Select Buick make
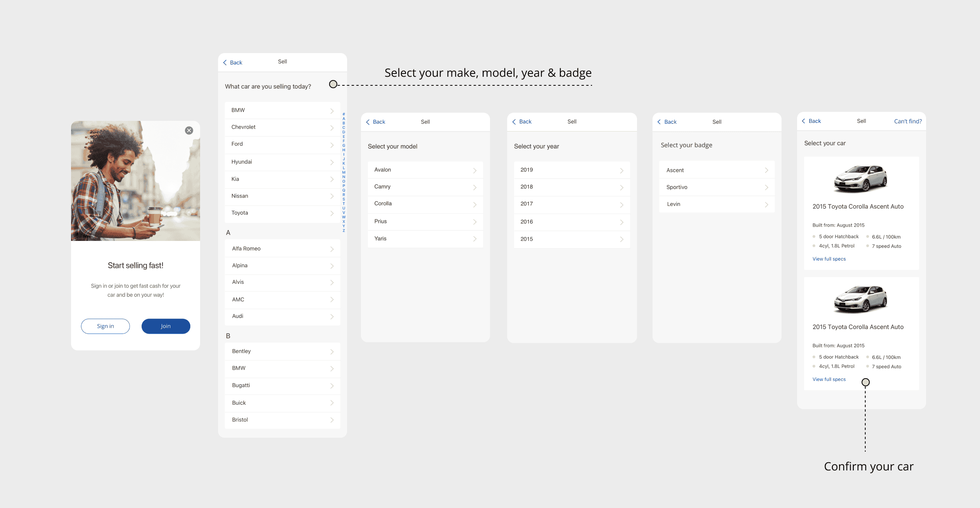The width and height of the screenshot is (980, 508). (283, 403)
